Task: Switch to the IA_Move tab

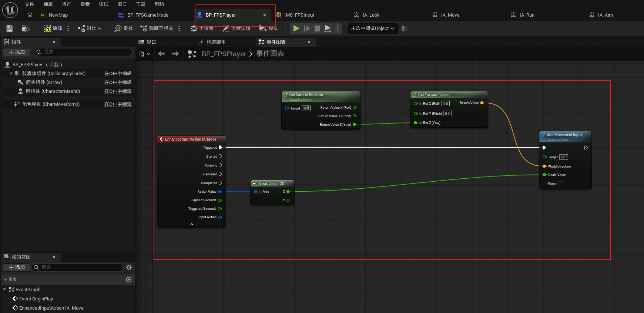Action: (450, 15)
